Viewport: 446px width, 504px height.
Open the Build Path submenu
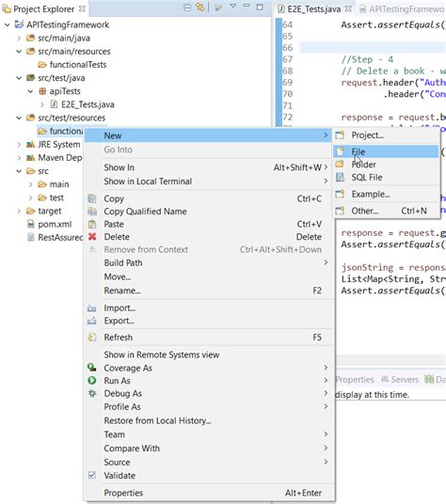[208, 263]
